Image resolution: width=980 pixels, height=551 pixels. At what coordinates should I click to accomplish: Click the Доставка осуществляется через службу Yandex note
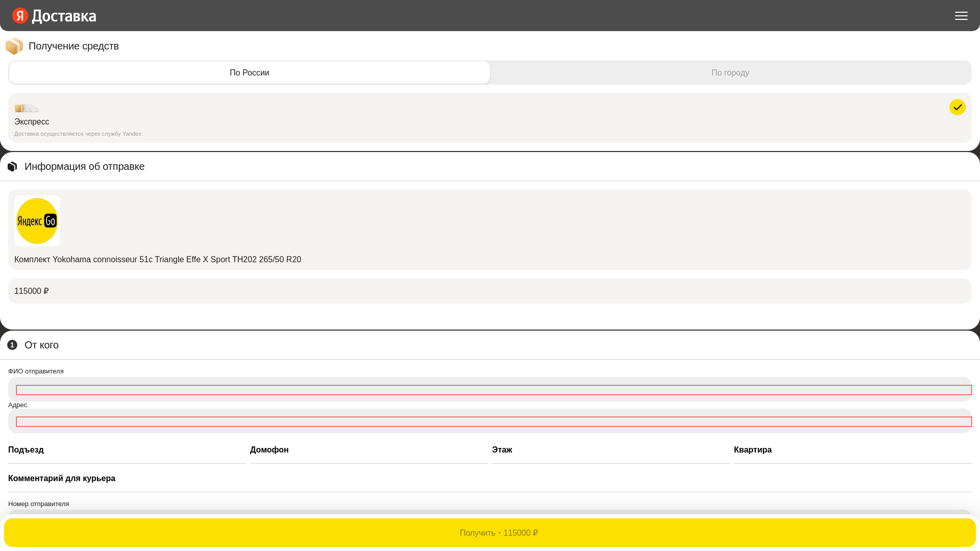coord(78,134)
